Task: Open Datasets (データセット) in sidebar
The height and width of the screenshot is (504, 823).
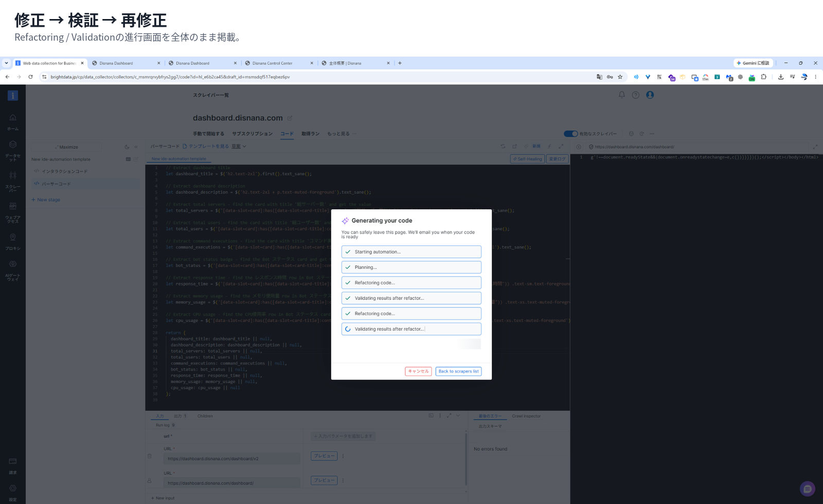Action: coord(13,150)
